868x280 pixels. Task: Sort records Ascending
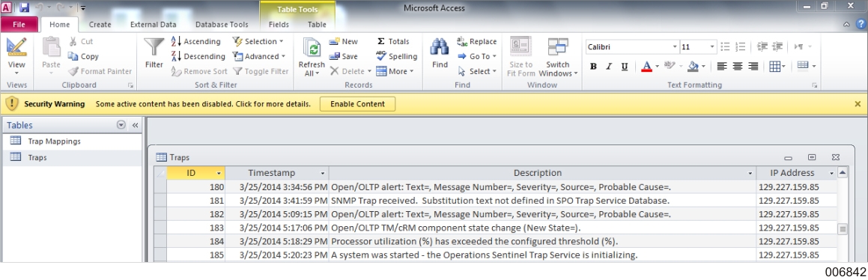click(195, 41)
